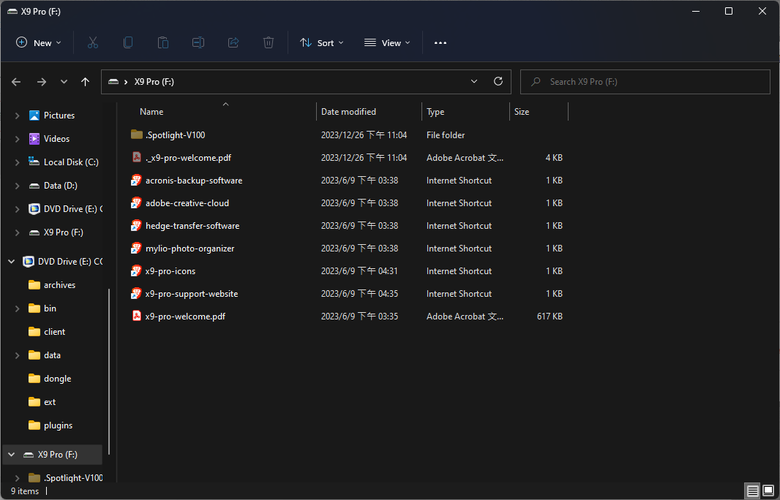Image resolution: width=780 pixels, height=500 pixels.
Task: Select x9-pro-support-website shortcut icon
Action: (x=136, y=294)
